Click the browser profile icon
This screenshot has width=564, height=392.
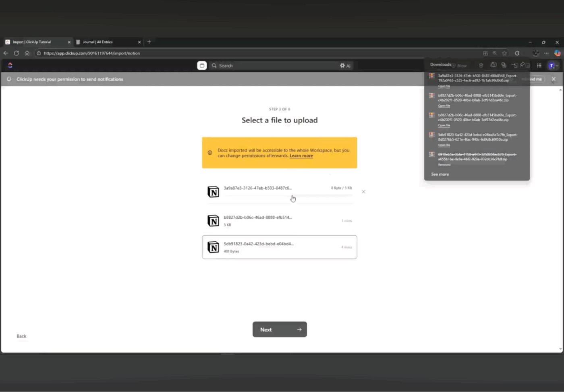(536, 53)
